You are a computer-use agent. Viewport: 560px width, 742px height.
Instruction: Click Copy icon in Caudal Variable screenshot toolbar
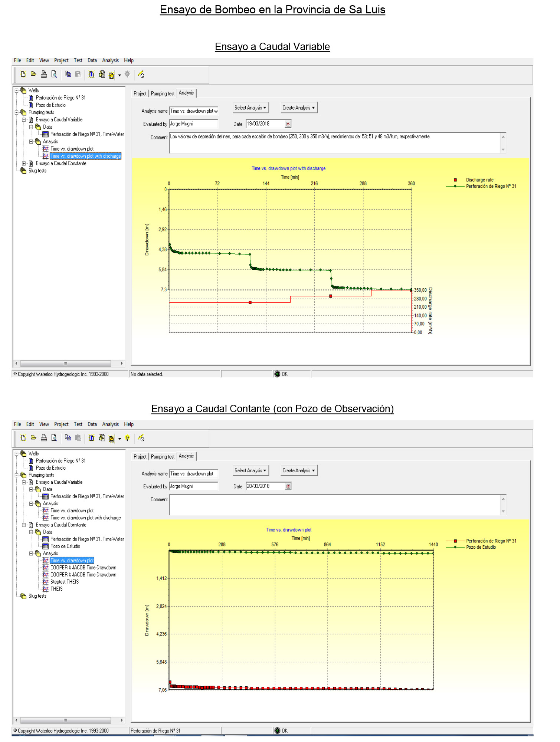coord(68,74)
